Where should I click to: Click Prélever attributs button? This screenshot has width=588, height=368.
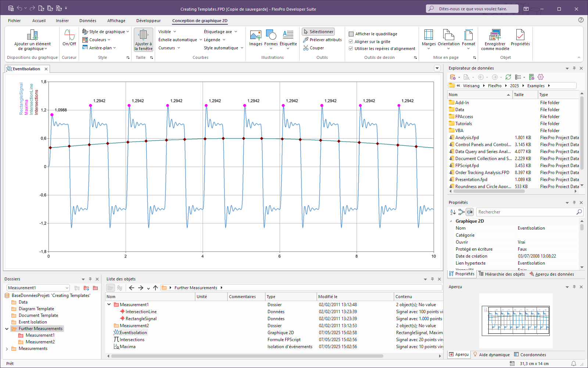[322, 40]
